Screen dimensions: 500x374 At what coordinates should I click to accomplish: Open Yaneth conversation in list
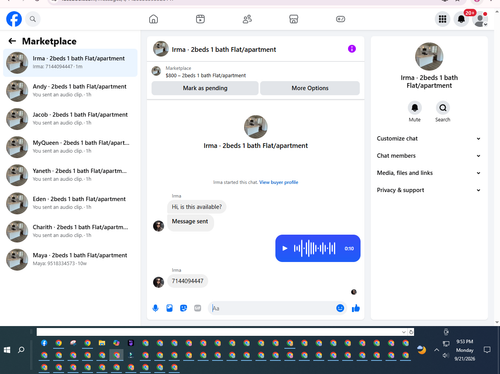pos(70,175)
